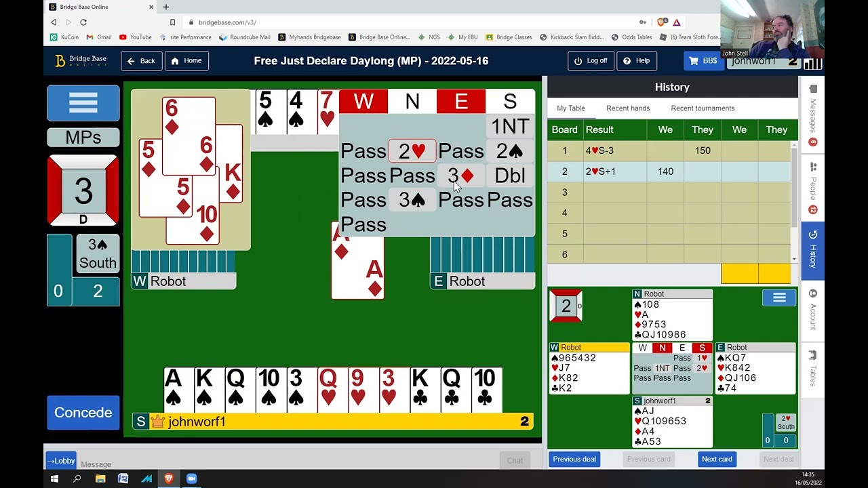Image resolution: width=868 pixels, height=488 pixels.
Task: Select dummy's 5 of spades
Action: tap(270, 112)
